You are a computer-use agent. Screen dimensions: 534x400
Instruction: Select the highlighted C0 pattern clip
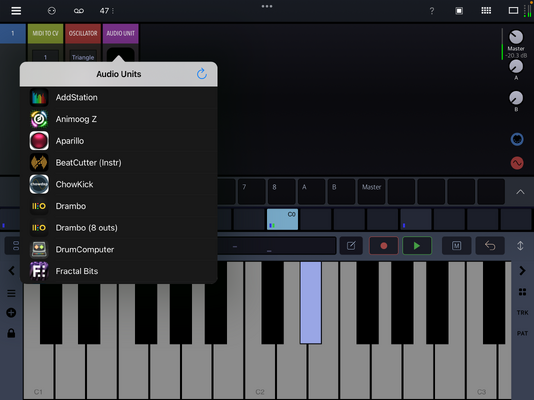tap(282, 219)
